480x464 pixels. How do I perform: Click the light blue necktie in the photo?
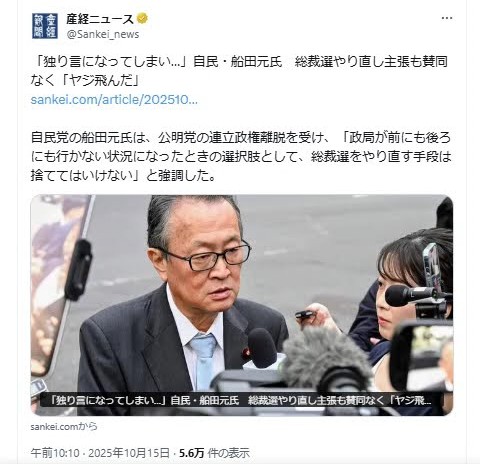(x=204, y=362)
